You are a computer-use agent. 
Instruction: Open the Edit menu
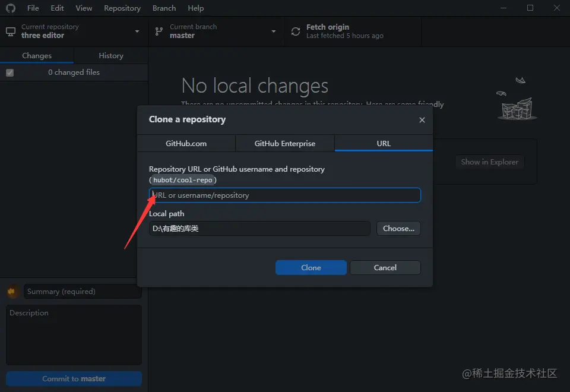pos(57,8)
